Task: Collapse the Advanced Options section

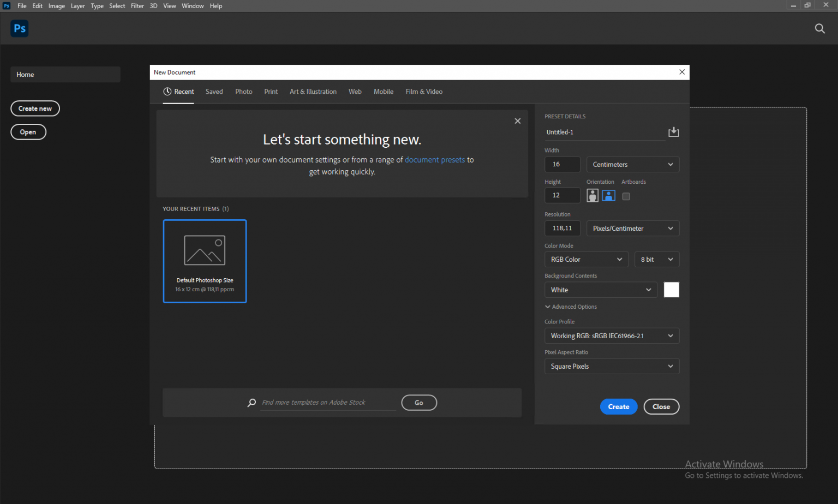Action: 571,307
